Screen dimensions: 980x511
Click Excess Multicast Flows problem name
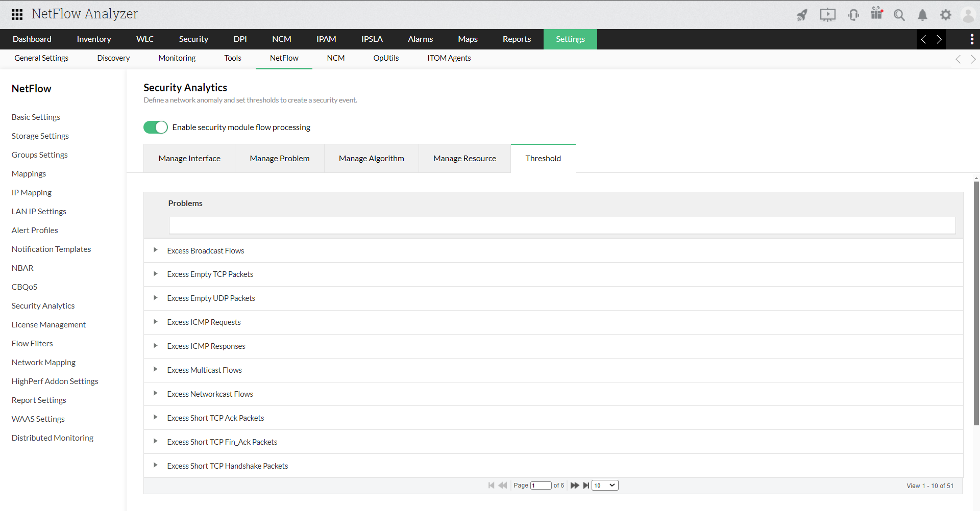(x=204, y=370)
